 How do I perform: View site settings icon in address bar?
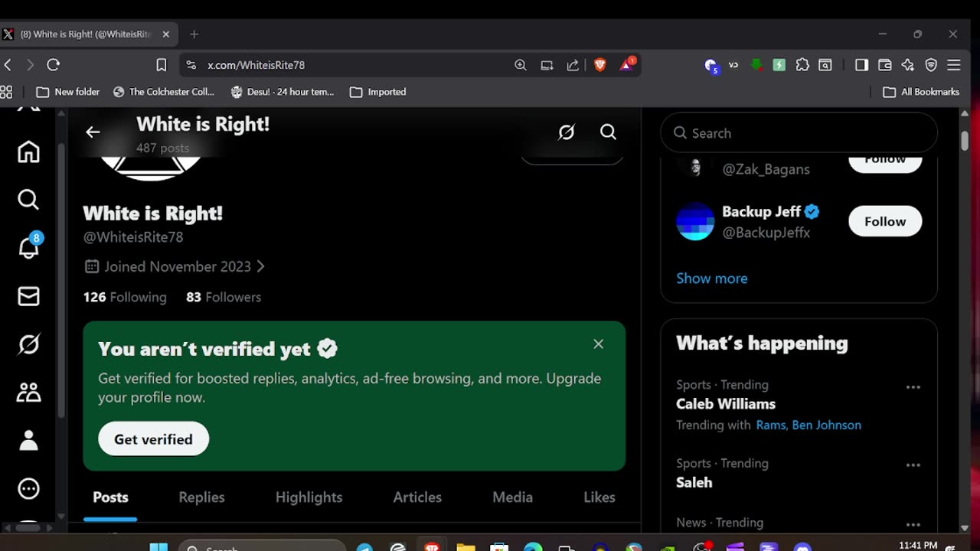tap(191, 65)
